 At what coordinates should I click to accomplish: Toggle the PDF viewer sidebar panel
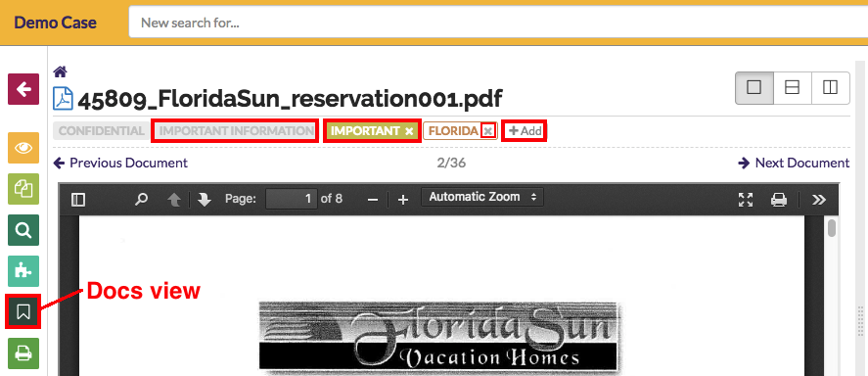[x=78, y=200]
